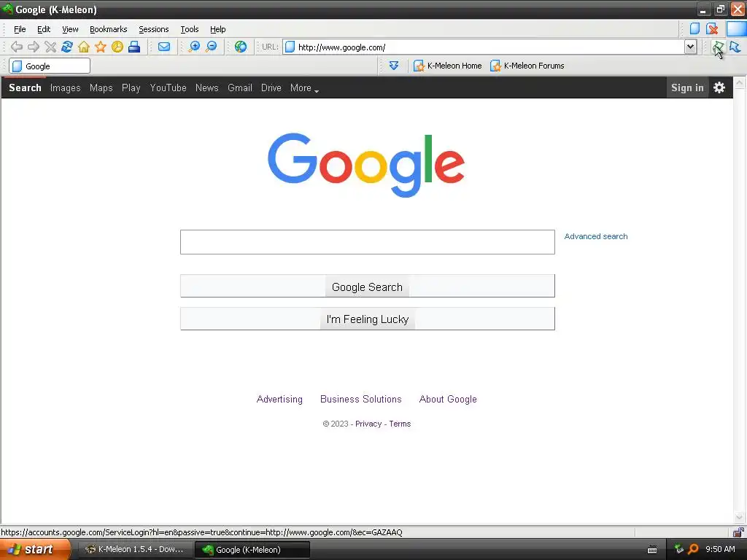
Task: Click the URL address field
Action: (491, 47)
